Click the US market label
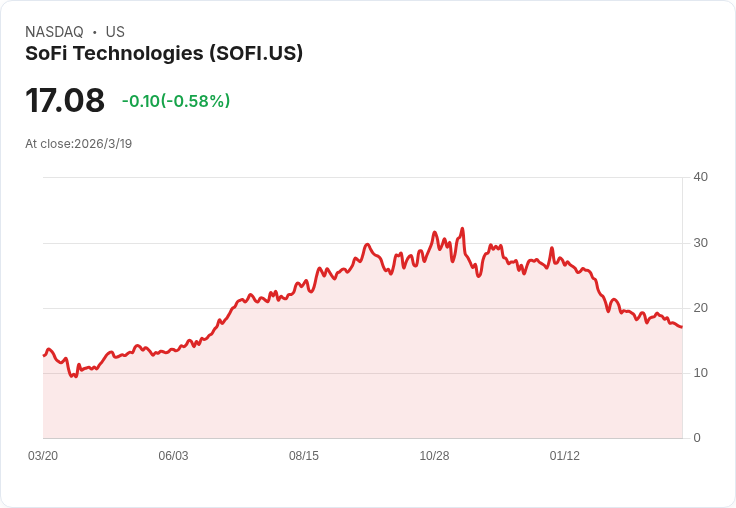Image resolution: width=736 pixels, height=508 pixels. (x=115, y=32)
